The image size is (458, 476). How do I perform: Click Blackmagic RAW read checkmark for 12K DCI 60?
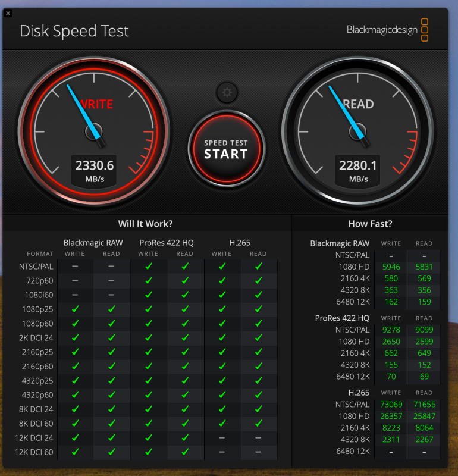[x=111, y=452]
